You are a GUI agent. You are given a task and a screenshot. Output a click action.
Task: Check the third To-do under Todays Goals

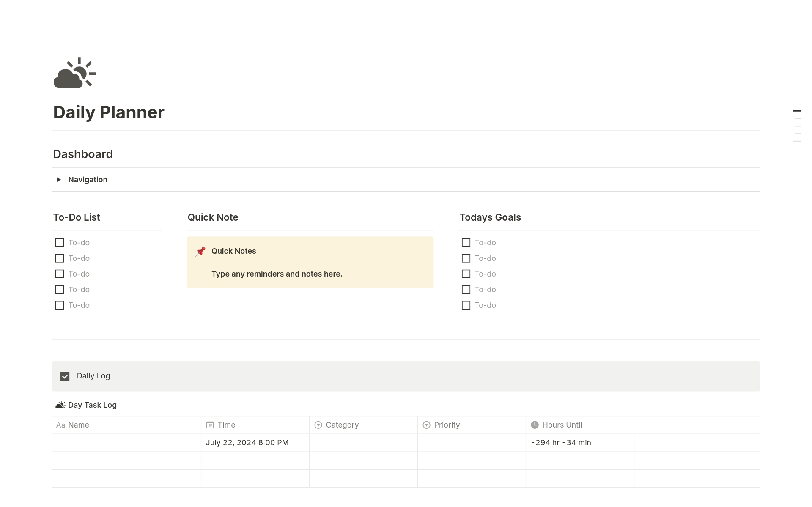click(466, 274)
